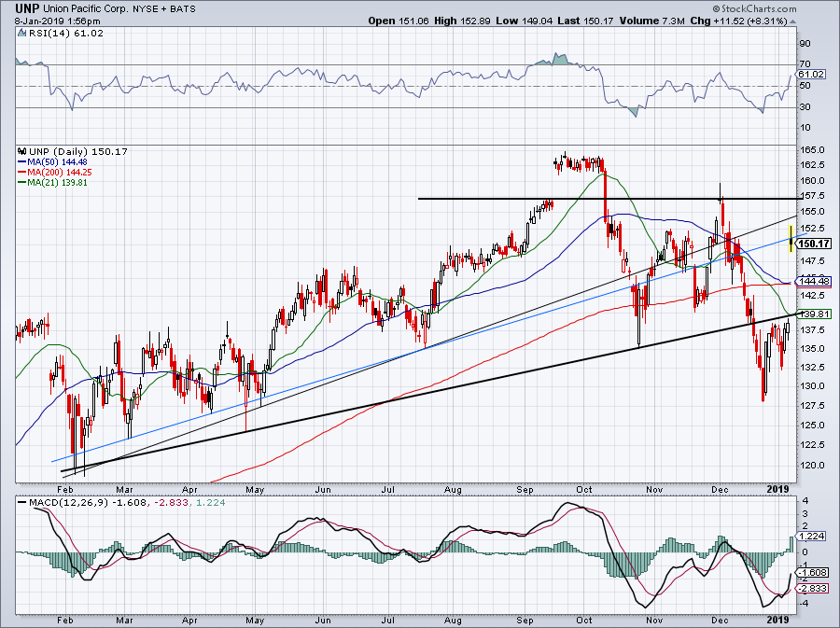Click the High 152.89 value

pyautogui.click(x=462, y=21)
